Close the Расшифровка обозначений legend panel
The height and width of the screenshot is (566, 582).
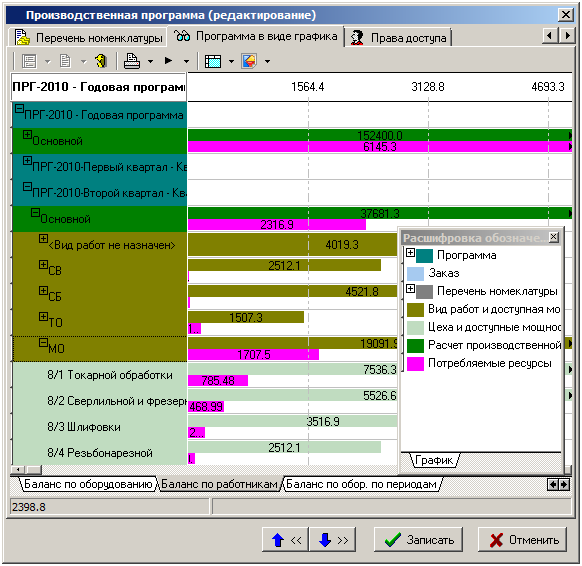click(x=553, y=237)
